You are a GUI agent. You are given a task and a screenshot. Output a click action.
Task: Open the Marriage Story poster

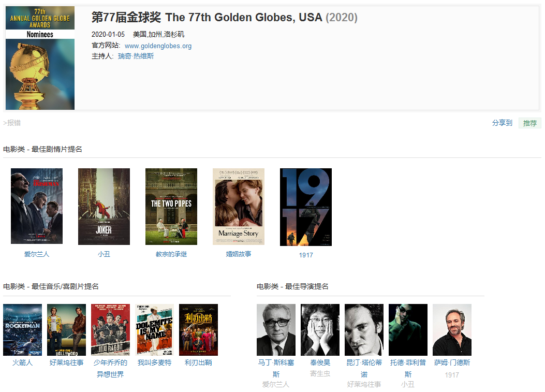239,207
